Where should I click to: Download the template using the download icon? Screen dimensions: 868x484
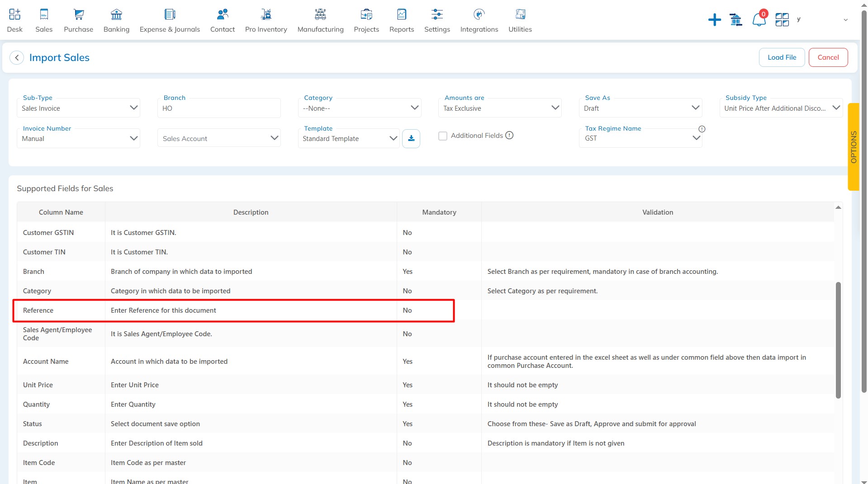coord(411,138)
